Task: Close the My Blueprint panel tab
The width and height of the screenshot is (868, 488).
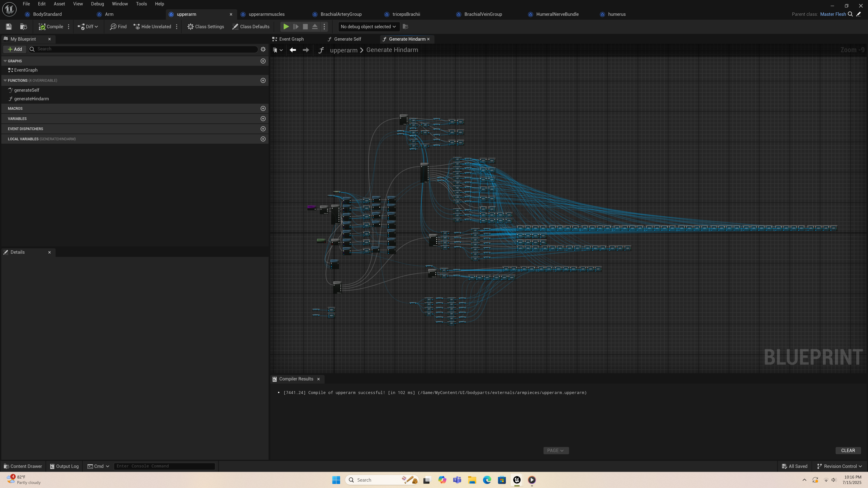Action: tap(50, 39)
